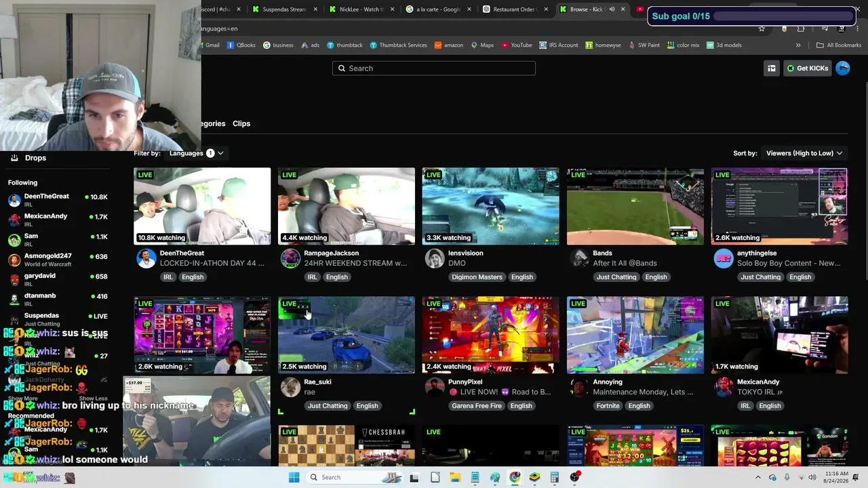Click the Garena Free Fire category tag
The image size is (868, 488).
tap(477, 406)
